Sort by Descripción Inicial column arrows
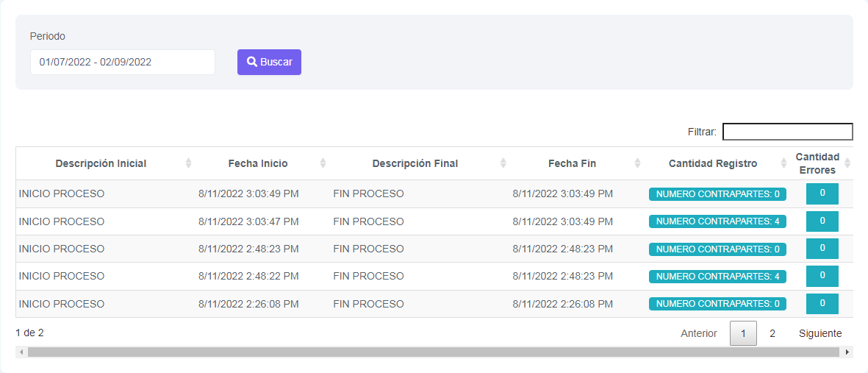 tap(188, 163)
